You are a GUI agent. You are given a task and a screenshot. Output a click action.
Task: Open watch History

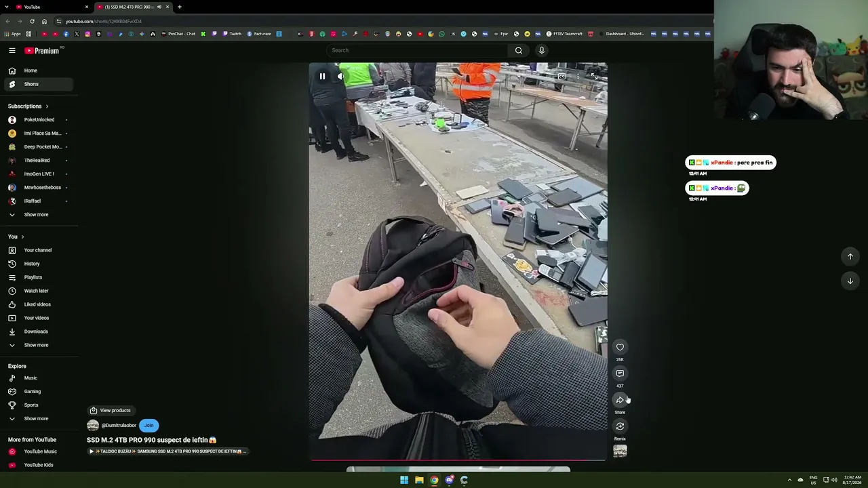pyautogui.click(x=39, y=264)
